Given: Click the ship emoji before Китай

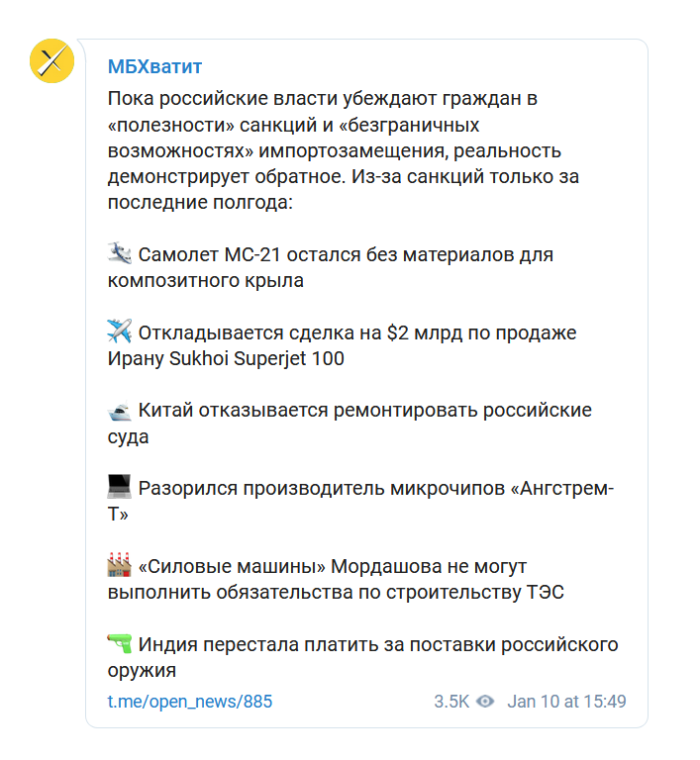Looking at the screenshot, I should click(x=119, y=410).
